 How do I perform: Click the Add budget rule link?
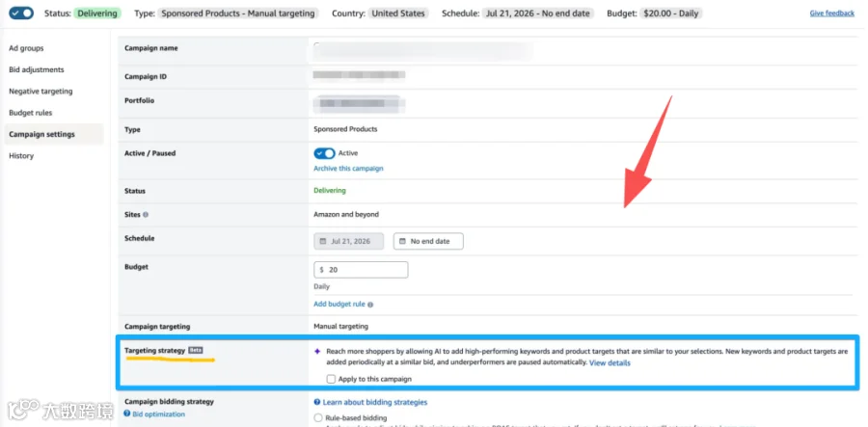339,305
